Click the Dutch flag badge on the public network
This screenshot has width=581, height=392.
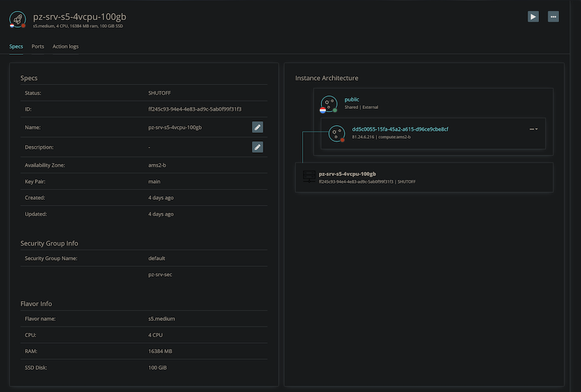322,110
